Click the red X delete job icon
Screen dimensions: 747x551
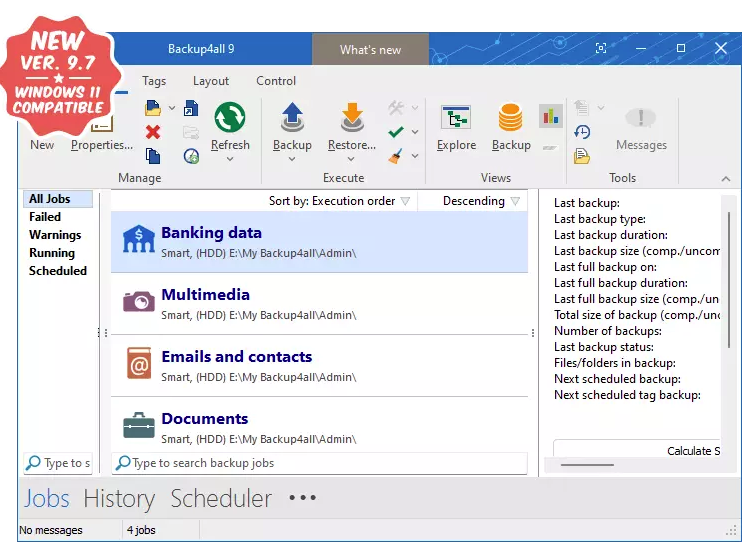coord(153,132)
